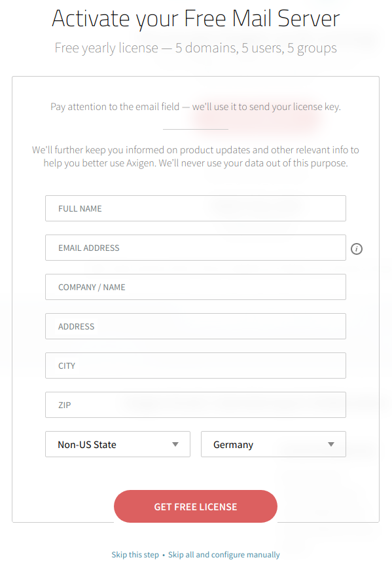Click the arrow on the country dropdown
This screenshot has width=392, height=564.
[331, 444]
